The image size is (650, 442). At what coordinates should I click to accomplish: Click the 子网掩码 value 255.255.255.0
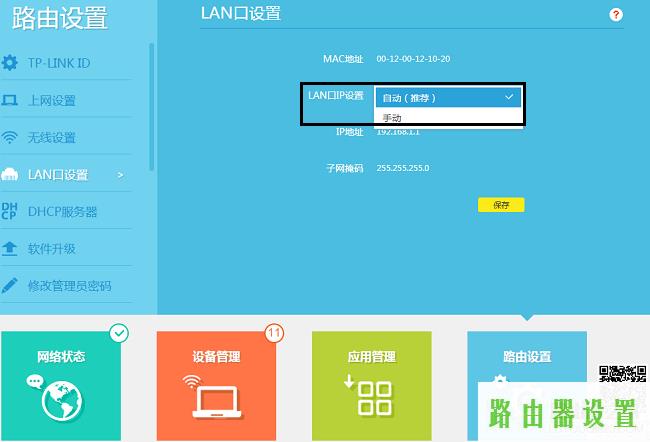pyautogui.click(x=403, y=168)
